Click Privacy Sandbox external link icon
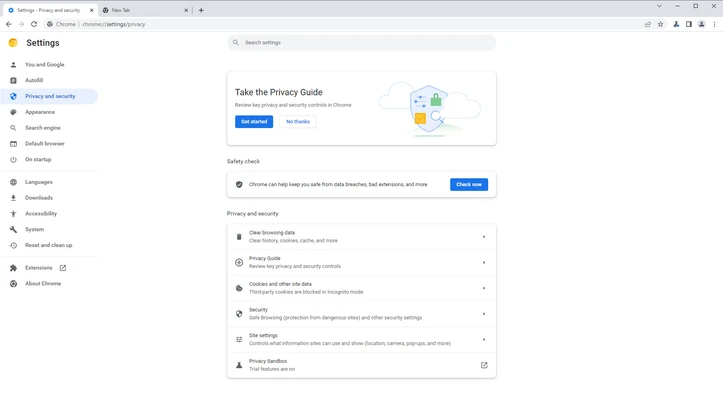This screenshot has width=723, height=400. [484, 365]
